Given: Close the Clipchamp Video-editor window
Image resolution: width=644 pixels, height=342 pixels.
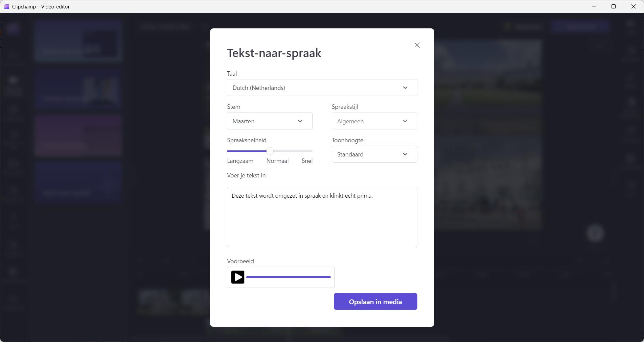Looking at the screenshot, I should pyautogui.click(x=633, y=6).
